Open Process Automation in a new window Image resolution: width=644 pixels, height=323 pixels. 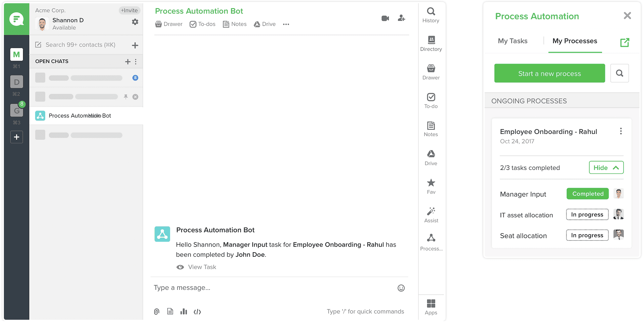(x=624, y=42)
